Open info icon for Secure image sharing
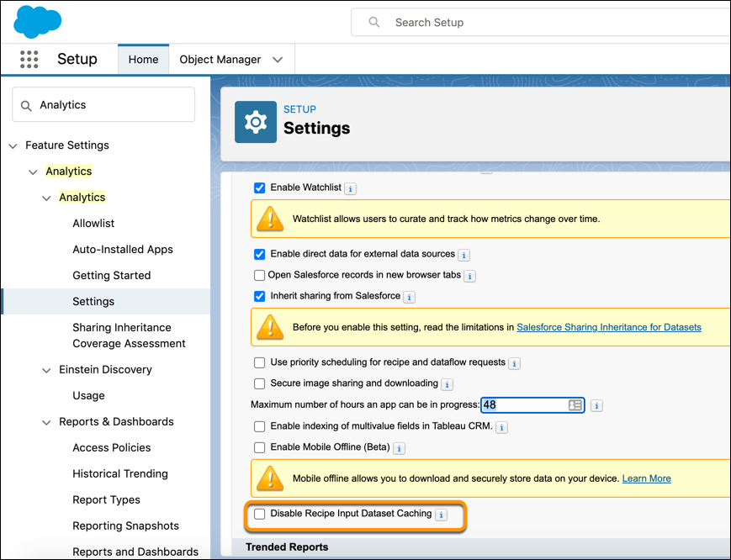 pos(447,385)
